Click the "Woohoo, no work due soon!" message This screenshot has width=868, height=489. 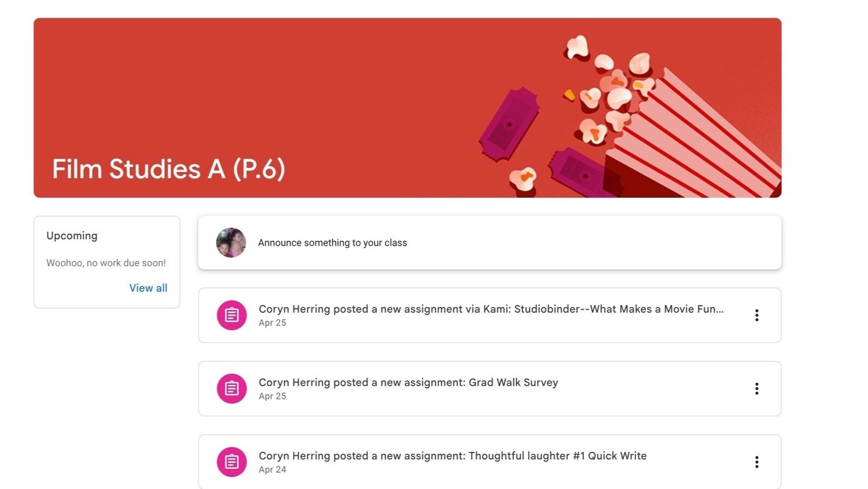pos(106,263)
